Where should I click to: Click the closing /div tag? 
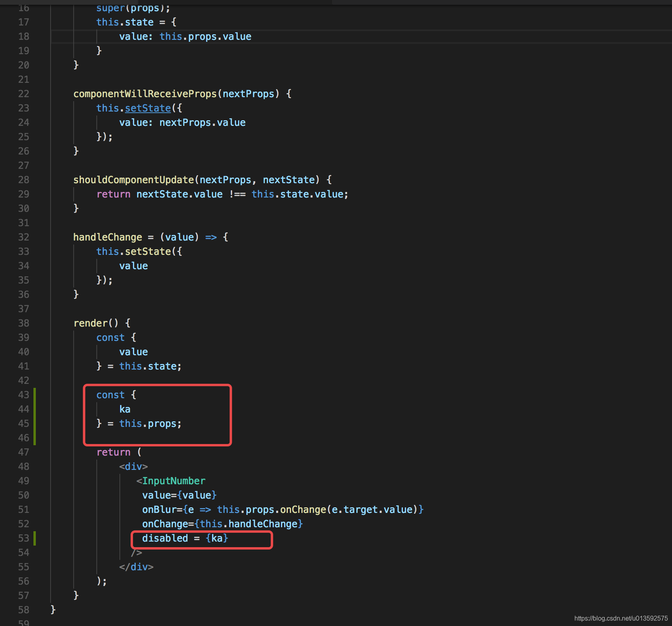click(136, 567)
